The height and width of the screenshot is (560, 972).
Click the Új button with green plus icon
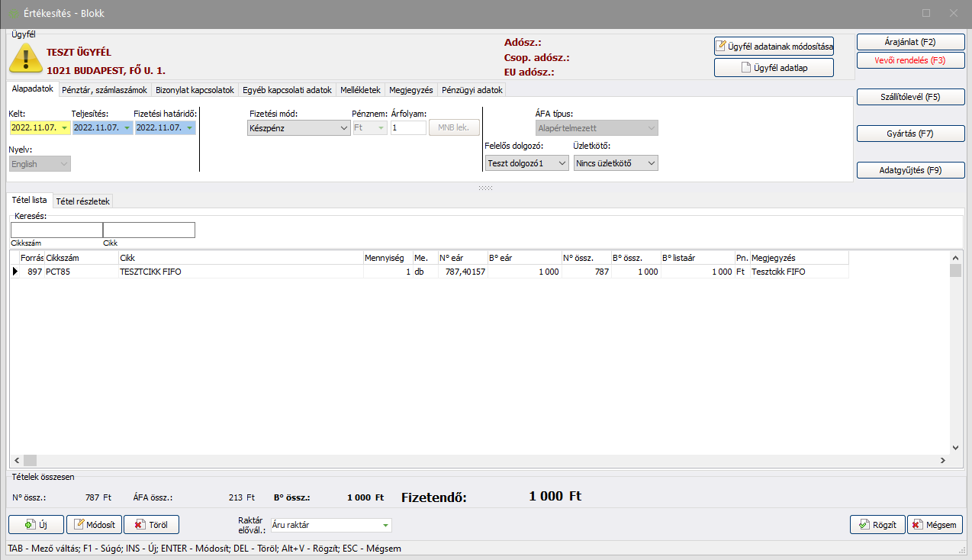[x=36, y=525]
